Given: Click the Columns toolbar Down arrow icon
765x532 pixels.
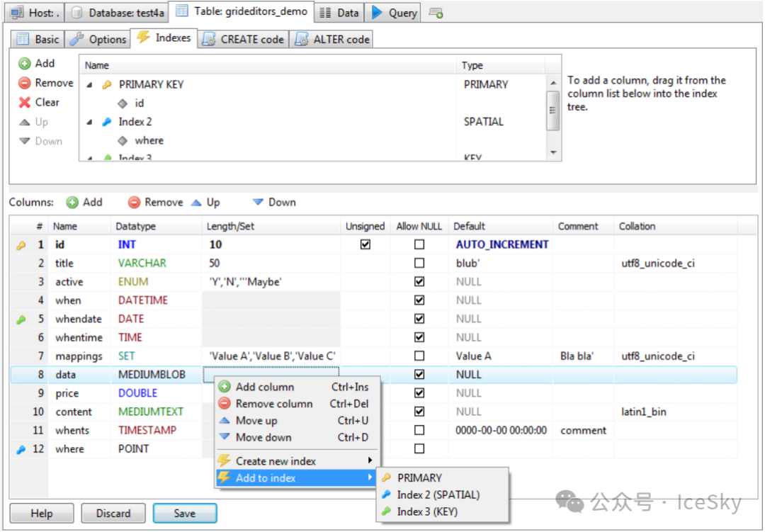Looking at the screenshot, I should coord(258,203).
